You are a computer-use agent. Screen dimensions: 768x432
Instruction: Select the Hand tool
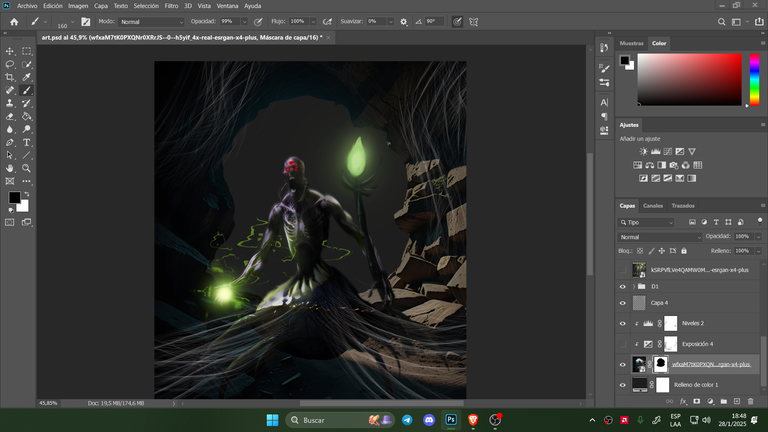click(x=10, y=168)
